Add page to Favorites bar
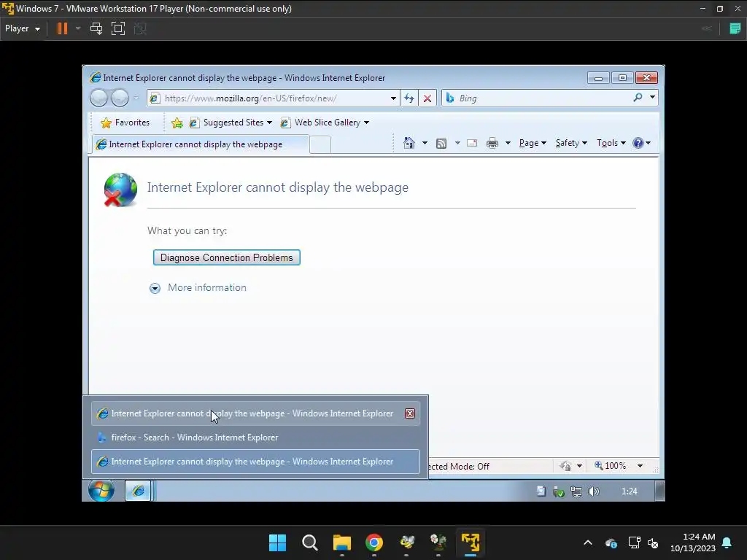 177,122
